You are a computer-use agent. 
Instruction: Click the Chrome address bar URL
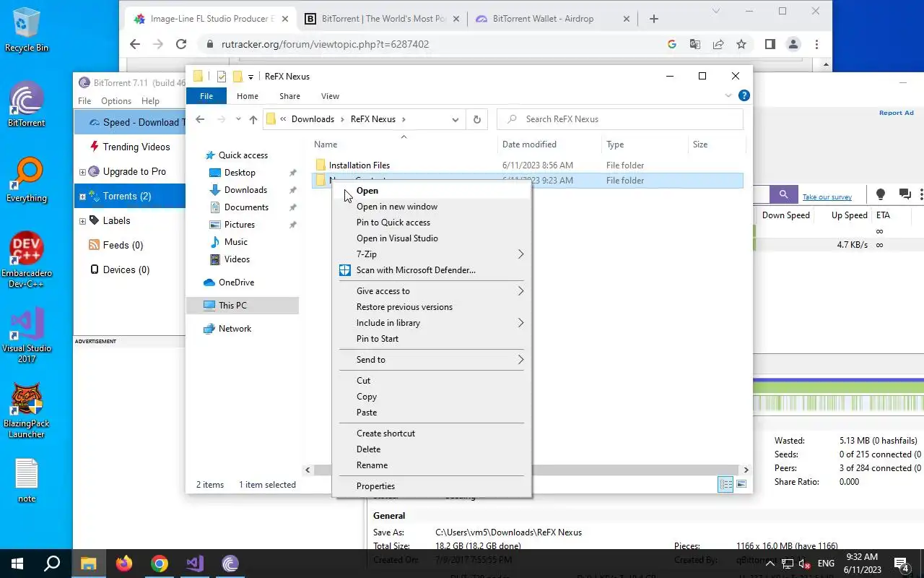326,44
